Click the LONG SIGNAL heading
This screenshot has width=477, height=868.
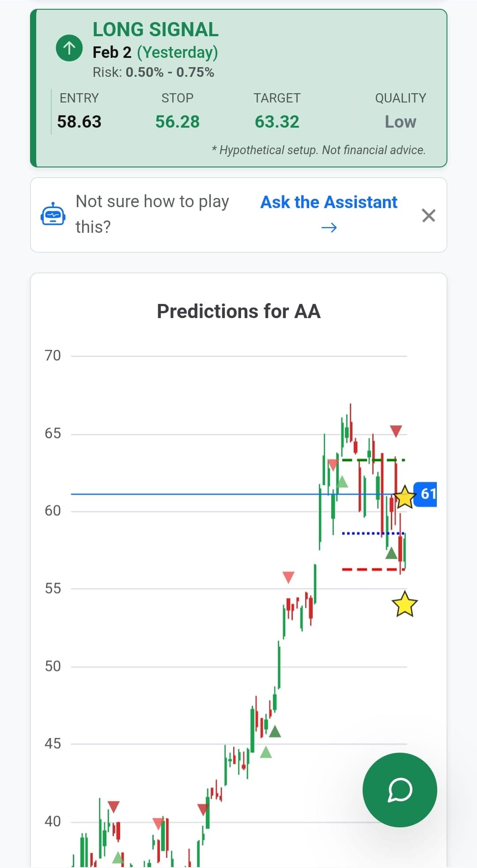tap(155, 30)
